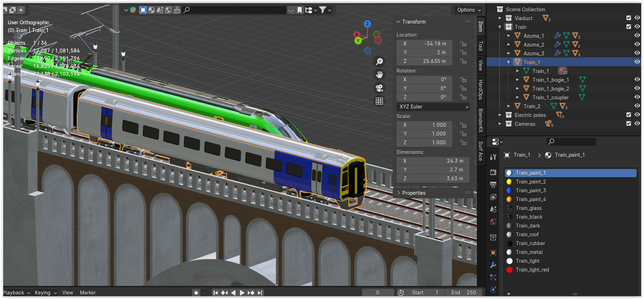
Task: Open the Tool properties tab
Action: 493,157
